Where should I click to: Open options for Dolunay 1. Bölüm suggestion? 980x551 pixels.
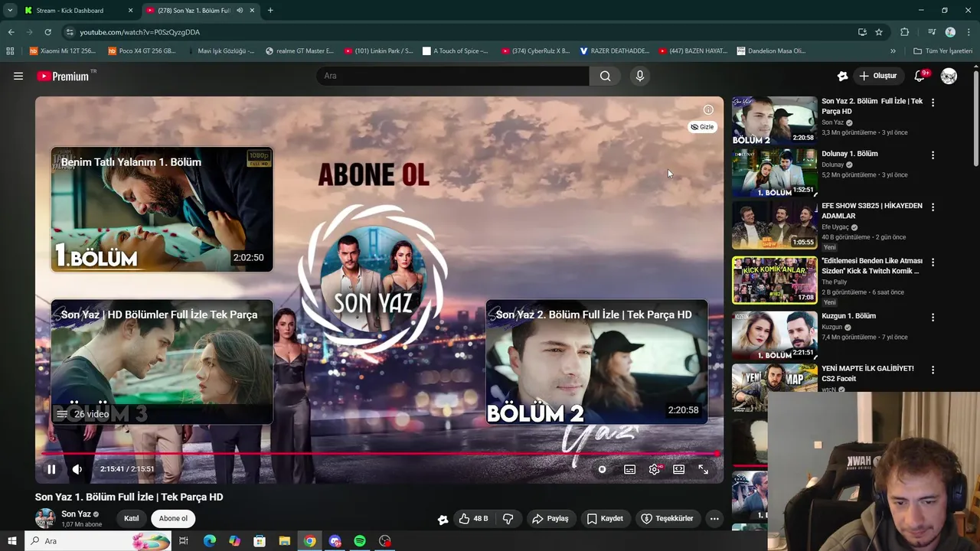[x=933, y=155]
